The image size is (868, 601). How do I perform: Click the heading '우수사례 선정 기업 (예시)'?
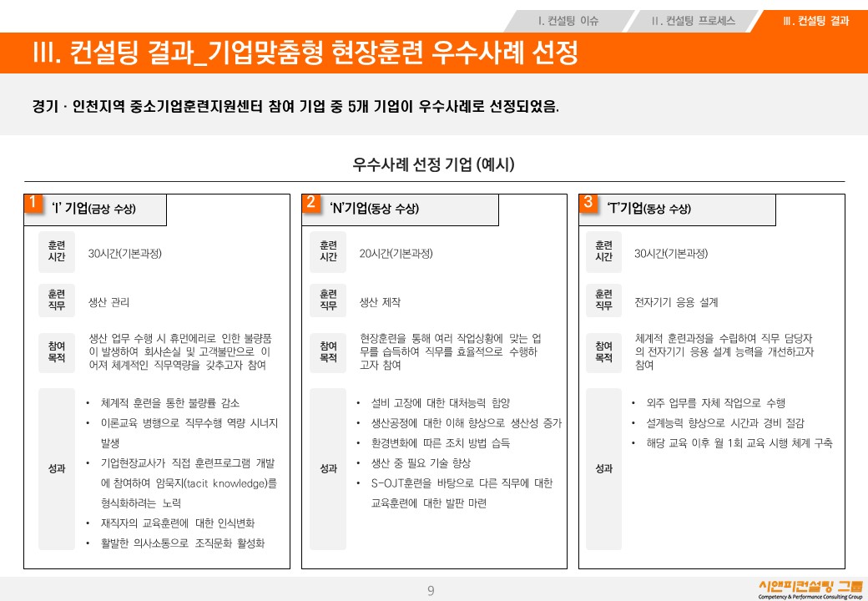[x=433, y=164]
